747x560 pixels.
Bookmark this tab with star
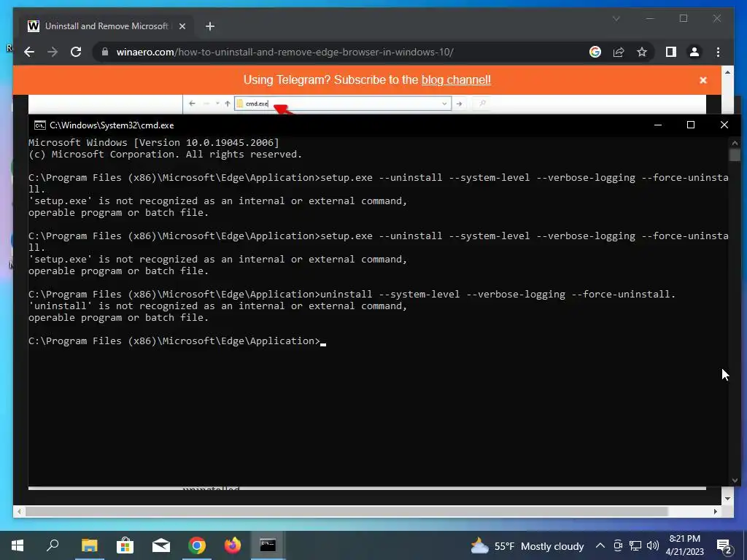click(642, 52)
